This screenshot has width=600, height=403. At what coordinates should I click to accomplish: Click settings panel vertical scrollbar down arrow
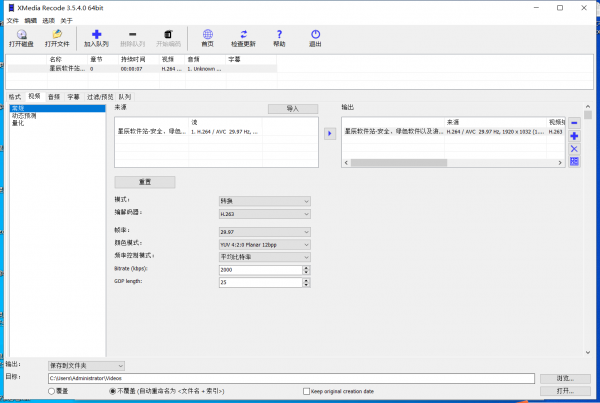588,352
